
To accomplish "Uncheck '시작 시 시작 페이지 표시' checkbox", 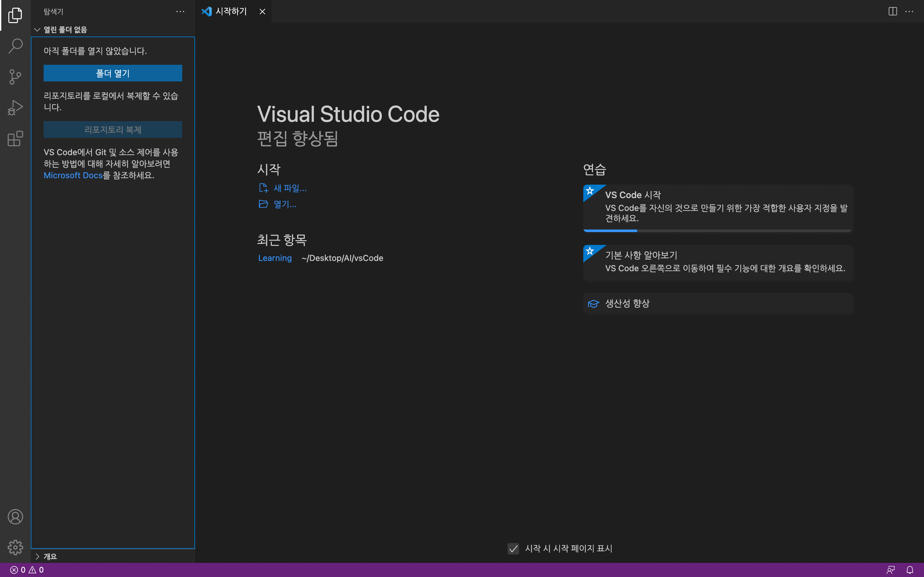I will click(513, 549).
